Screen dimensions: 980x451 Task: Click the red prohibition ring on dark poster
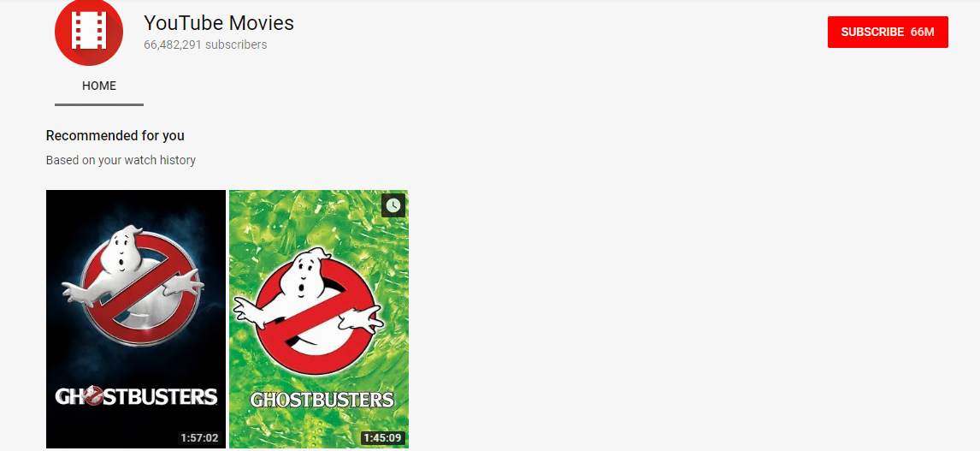click(x=140, y=289)
